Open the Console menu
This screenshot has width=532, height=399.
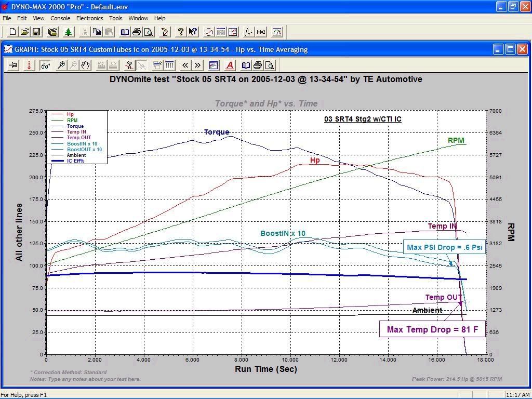tap(60, 18)
